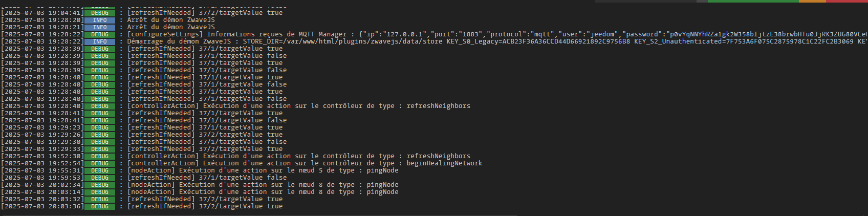Click the INFO badge at 19:28:20

coord(100,20)
